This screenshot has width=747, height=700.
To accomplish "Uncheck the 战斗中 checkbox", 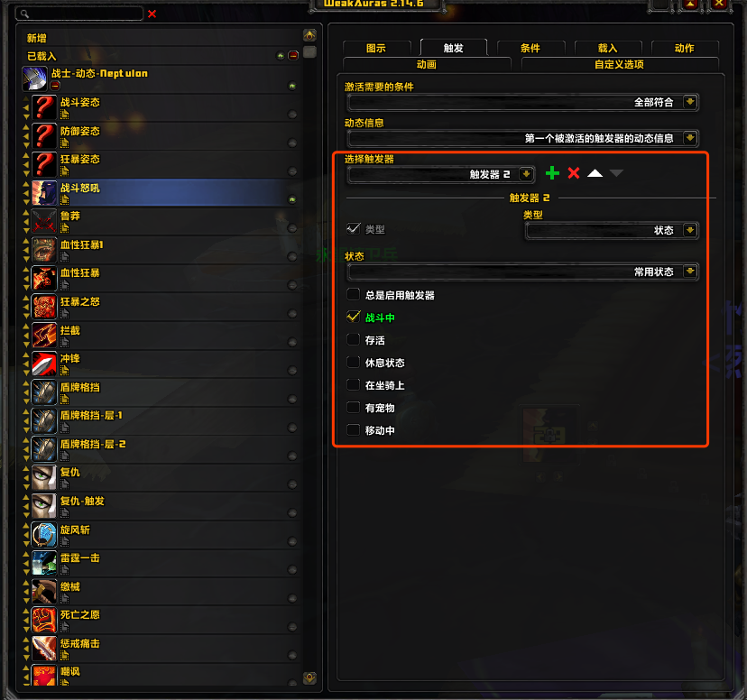I will [353, 318].
